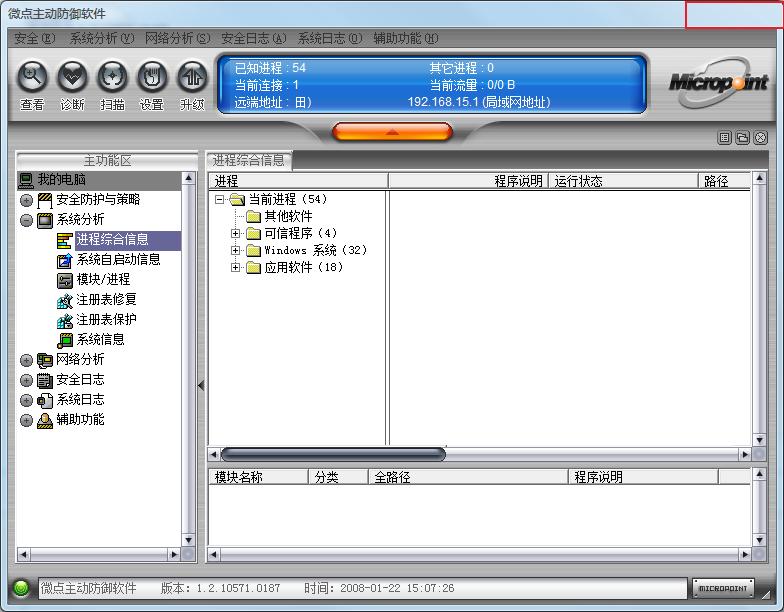Screen dimensions: 784x612
Task: Click the 系统日志 document icon in tree
Action: point(45,400)
